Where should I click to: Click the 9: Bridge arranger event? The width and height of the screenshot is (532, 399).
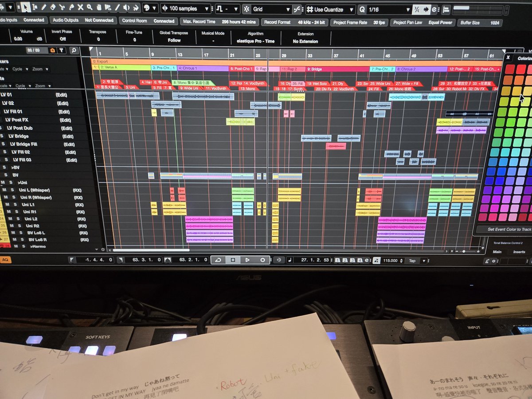[x=338, y=69]
